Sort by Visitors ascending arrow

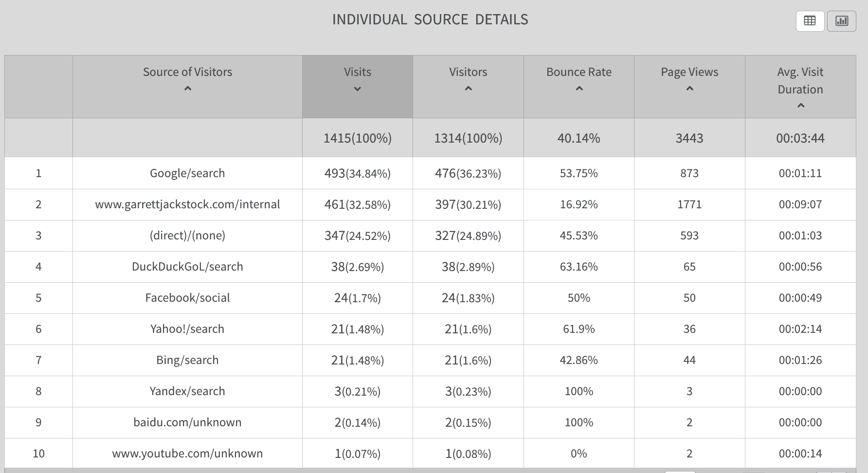pyautogui.click(x=468, y=89)
